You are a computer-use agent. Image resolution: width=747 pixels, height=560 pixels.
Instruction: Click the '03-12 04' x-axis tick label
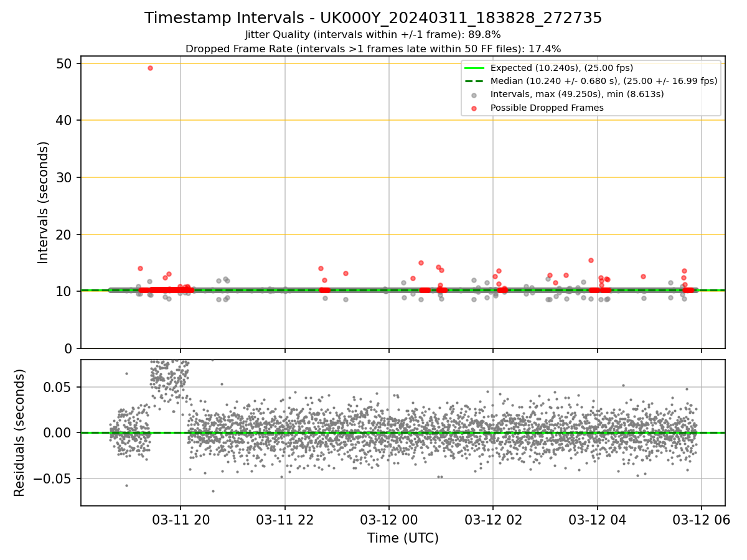click(x=598, y=519)
